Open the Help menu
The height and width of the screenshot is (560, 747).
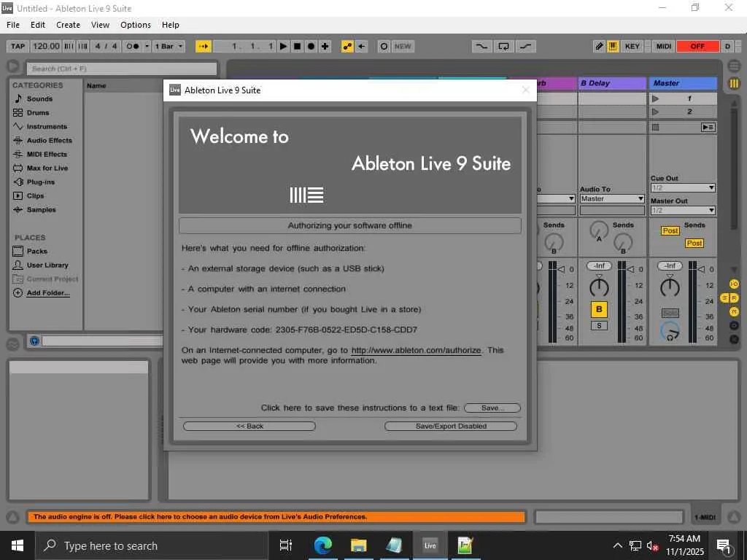tap(170, 25)
